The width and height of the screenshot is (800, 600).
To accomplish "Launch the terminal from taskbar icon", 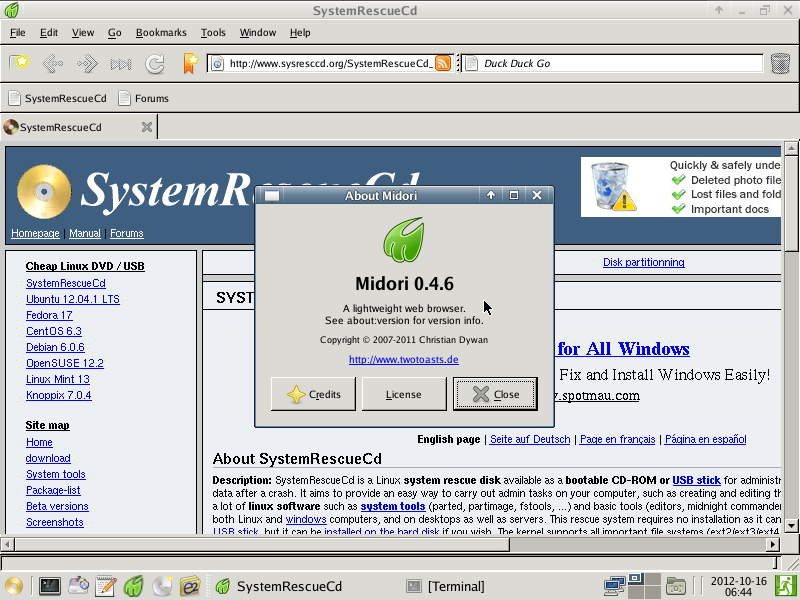I will pos(49,586).
